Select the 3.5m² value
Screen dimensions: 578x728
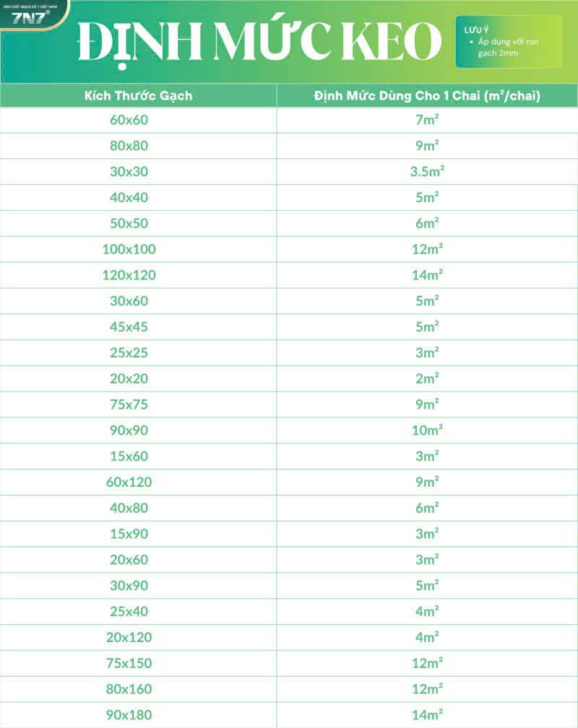(x=427, y=171)
